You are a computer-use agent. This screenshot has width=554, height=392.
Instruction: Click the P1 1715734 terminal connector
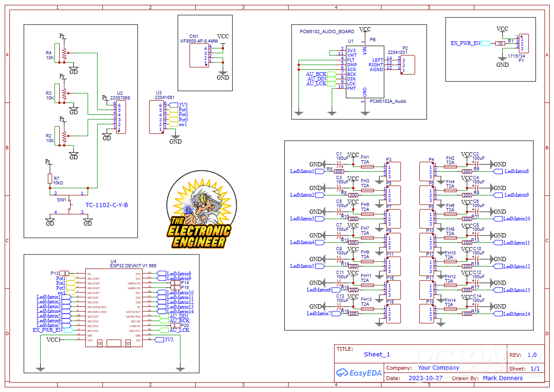(x=524, y=44)
